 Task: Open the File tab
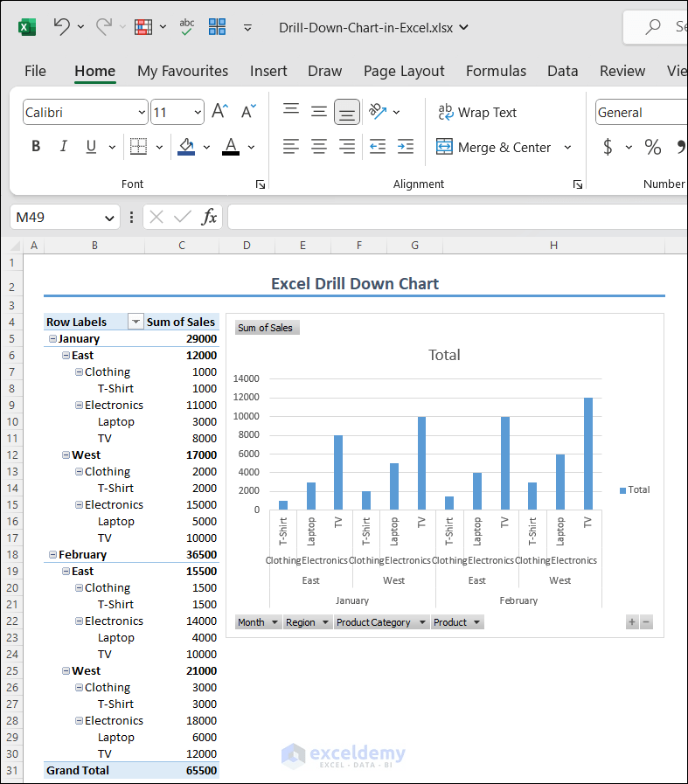(x=35, y=71)
